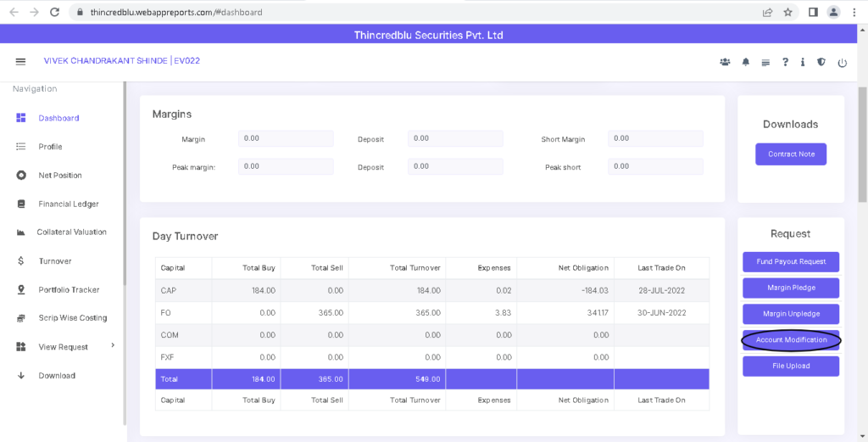The image size is (868, 442).
Task: Click the Financial Ledger book icon
Action: (x=21, y=204)
